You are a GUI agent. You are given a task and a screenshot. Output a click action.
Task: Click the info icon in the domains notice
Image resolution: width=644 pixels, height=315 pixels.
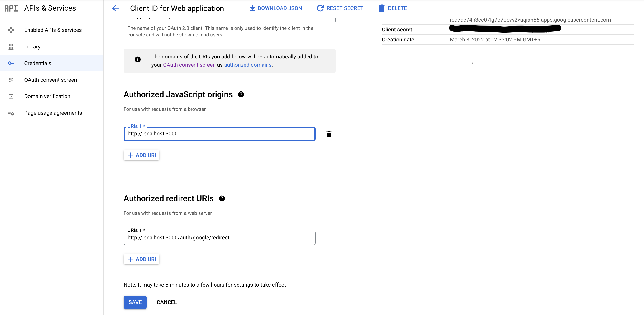(x=138, y=59)
